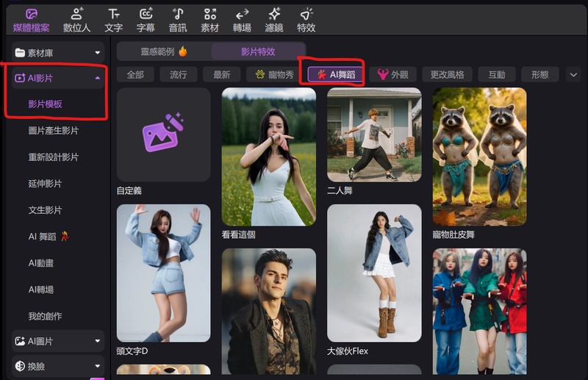The height and width of the screenshot is (380, 588).
Task: Select the man in black jacket template
Action: tap(269, 312)
